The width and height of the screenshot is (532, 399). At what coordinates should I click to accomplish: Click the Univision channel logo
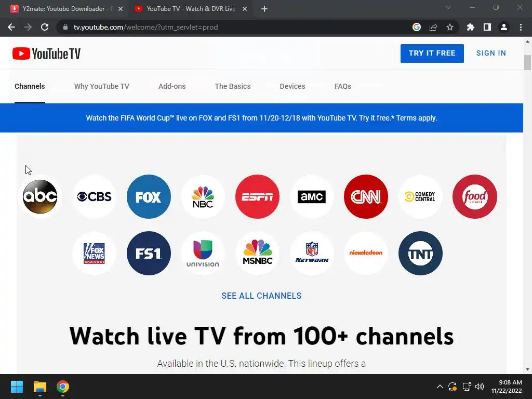pos(203,253)
